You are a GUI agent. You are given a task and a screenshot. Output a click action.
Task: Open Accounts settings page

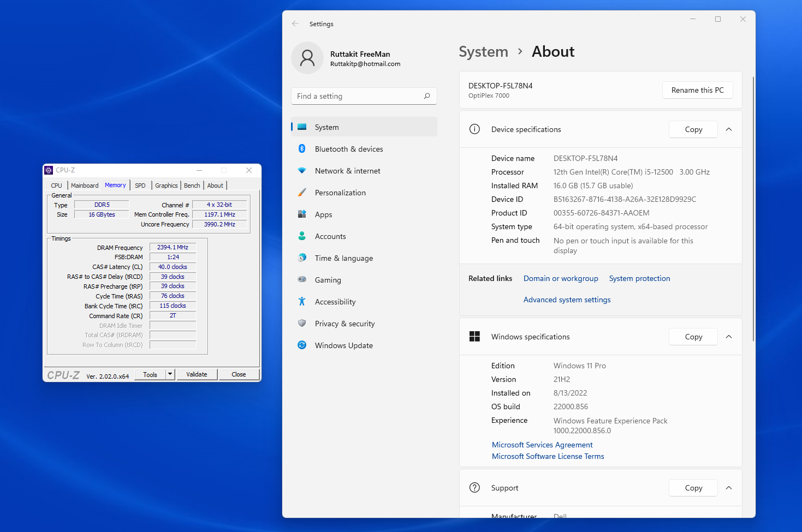(364, 236)
